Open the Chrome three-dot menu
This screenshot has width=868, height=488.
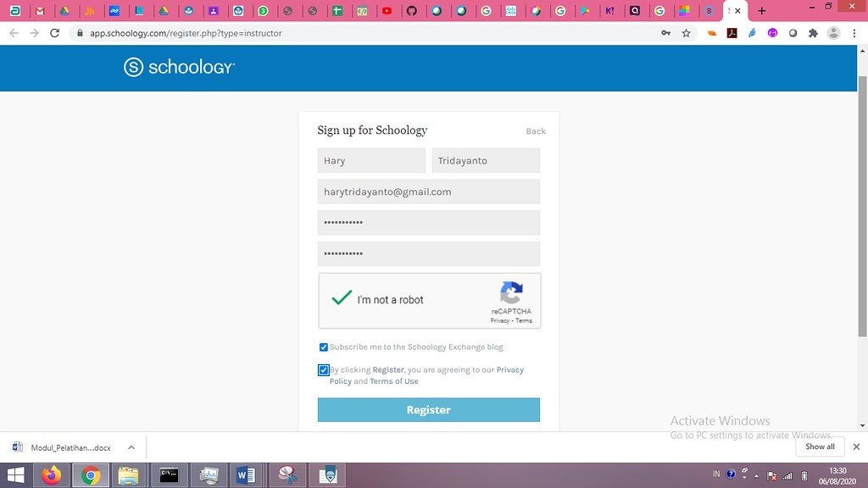click(x=854, y=33)
